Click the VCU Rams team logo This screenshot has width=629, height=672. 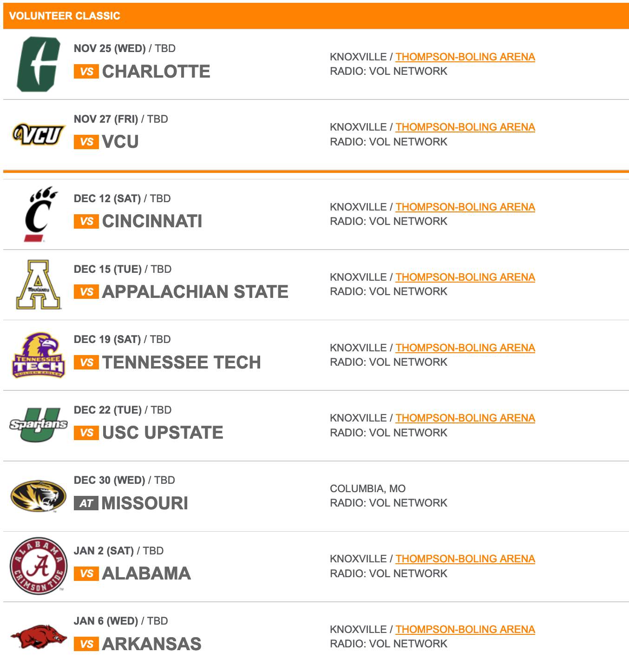[39, 134]
